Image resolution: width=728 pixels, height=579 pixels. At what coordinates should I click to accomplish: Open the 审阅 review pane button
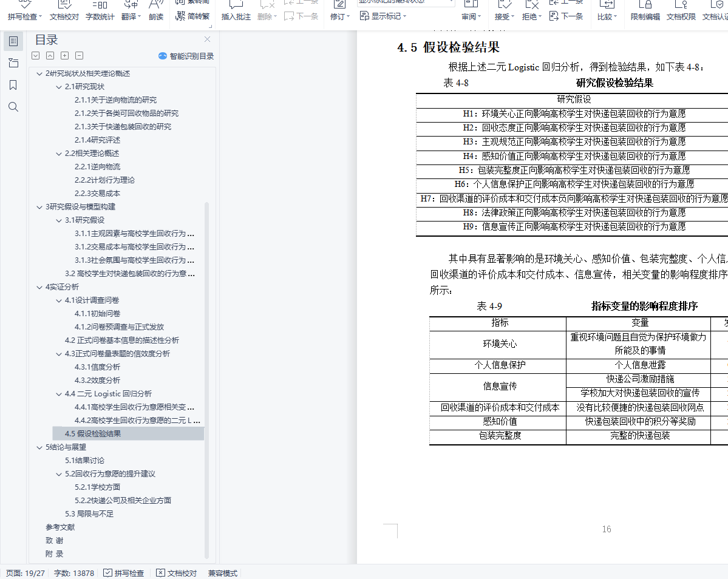tap(471, 11)
